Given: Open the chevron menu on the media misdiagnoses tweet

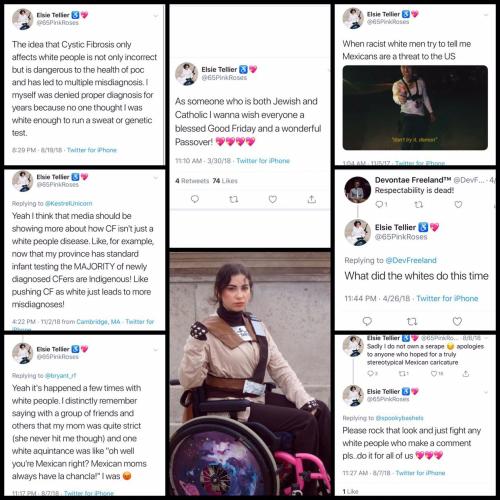Looking at the screenshot, I should pos(156,178).
